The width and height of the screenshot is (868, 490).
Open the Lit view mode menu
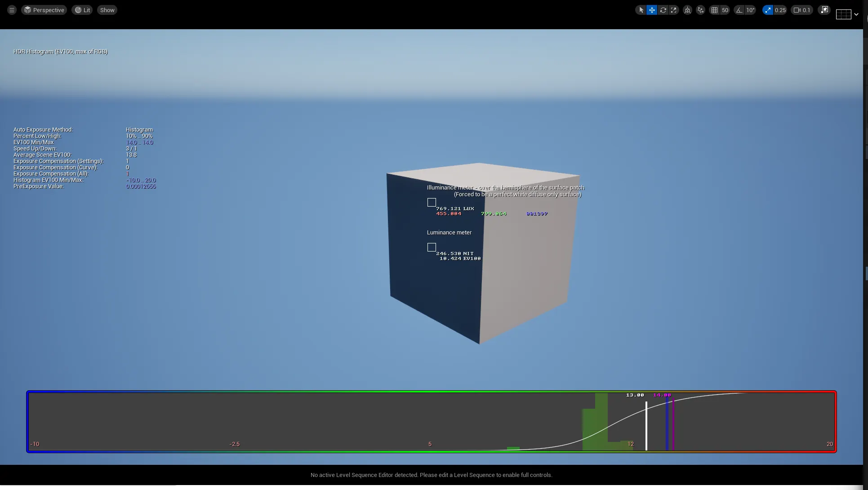click(82, 10)
